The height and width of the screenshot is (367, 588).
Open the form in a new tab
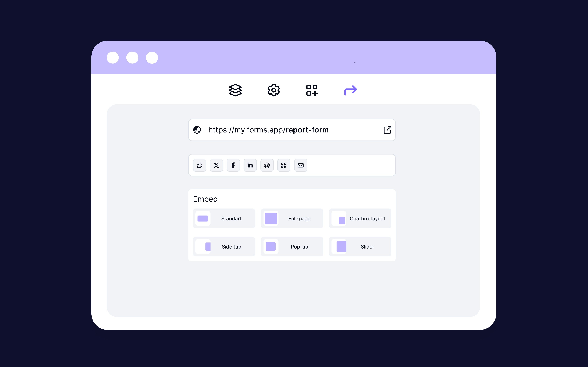coord(387,130)
